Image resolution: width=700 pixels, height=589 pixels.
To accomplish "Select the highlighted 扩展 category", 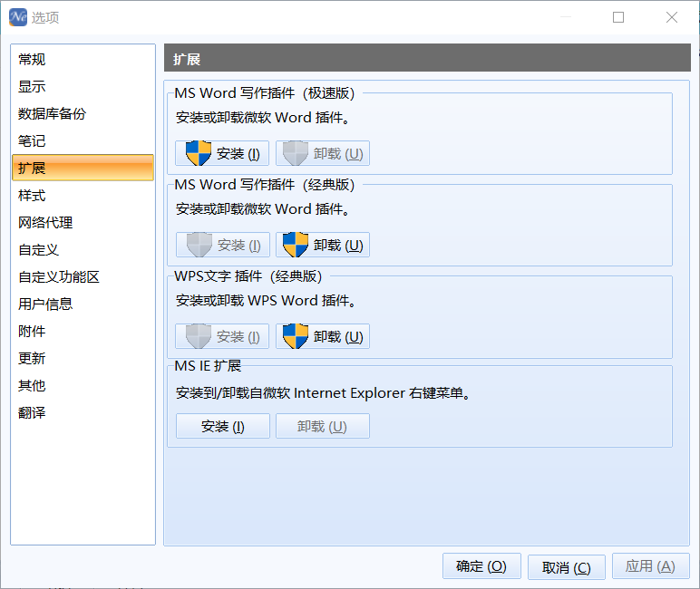I will click(x=83, y=168).
